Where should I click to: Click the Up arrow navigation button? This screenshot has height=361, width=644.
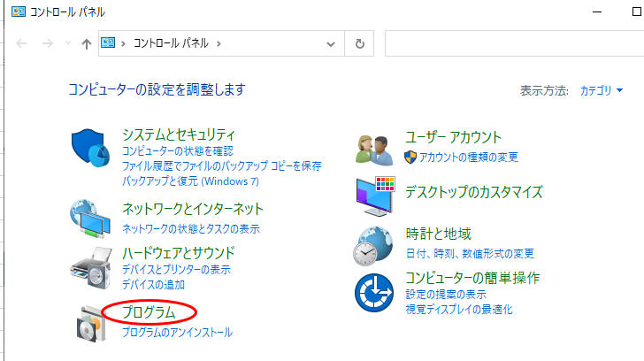click(86, 42)
